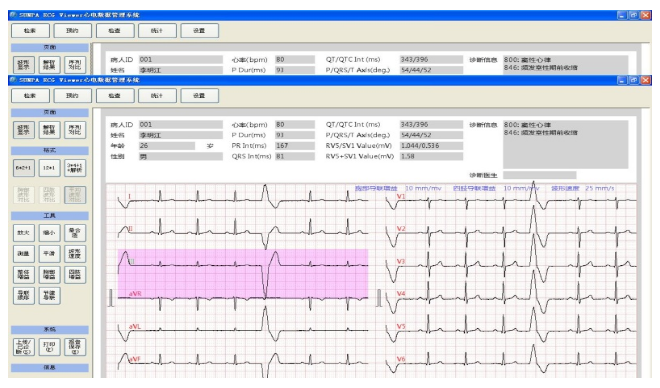Select the 6*2+1 lead layout format
This screenshot has height=388, width=660.
coord(24,168)
